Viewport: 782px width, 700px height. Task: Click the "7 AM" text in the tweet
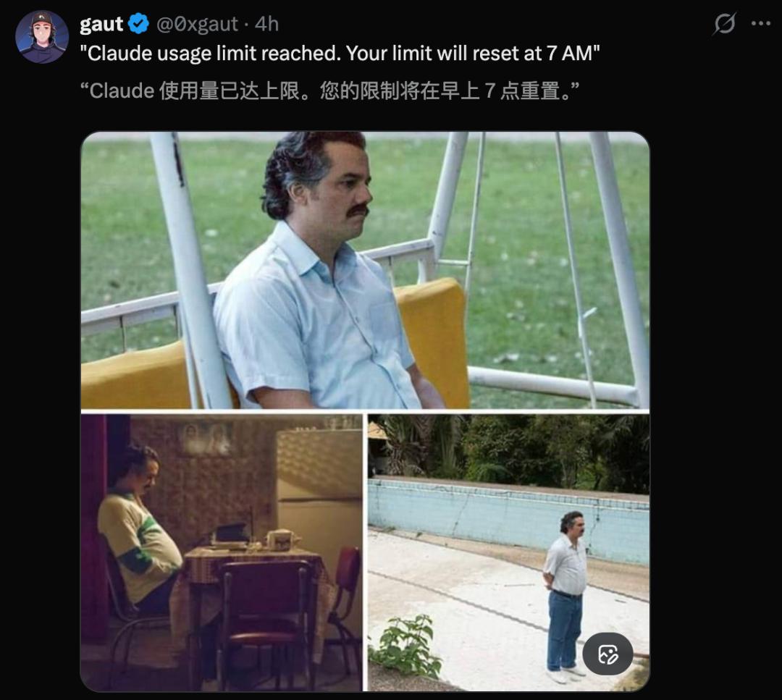pyautogui.click(x=571, y=54)
